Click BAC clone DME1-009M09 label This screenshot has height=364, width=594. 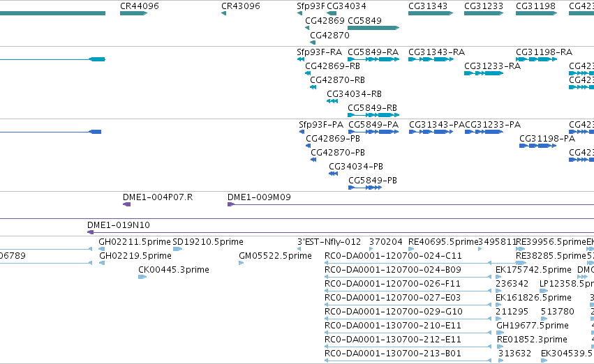pos(259,197)
